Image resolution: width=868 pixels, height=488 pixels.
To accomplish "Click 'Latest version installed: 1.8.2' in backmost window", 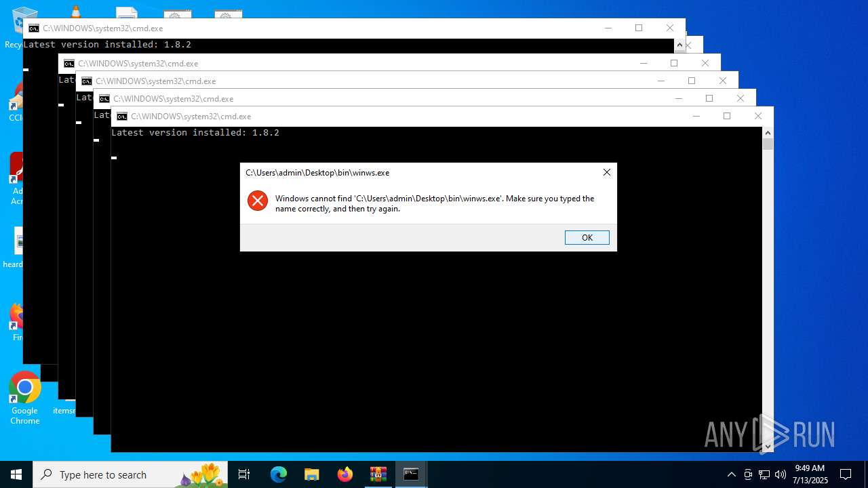I will 107,45.
